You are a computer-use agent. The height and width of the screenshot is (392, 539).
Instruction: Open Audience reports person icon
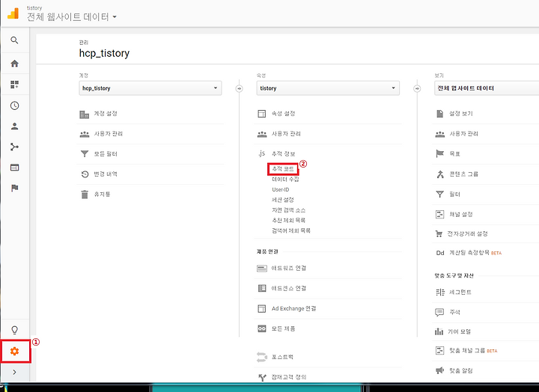(x=14, y=126)
